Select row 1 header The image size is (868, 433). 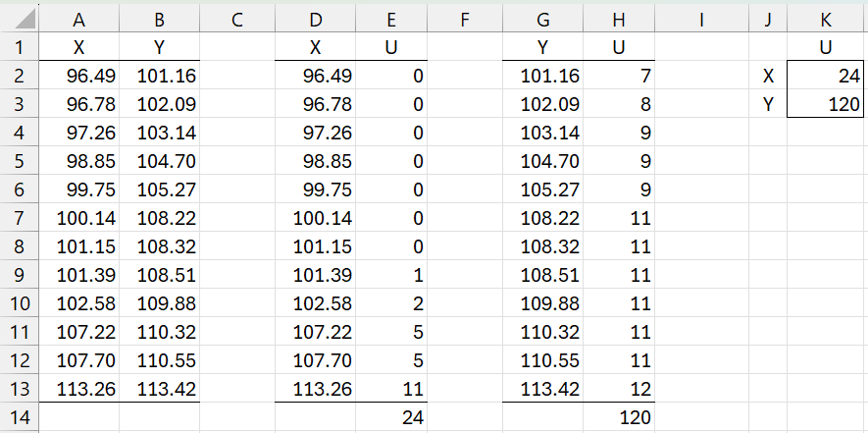(20, 46)
